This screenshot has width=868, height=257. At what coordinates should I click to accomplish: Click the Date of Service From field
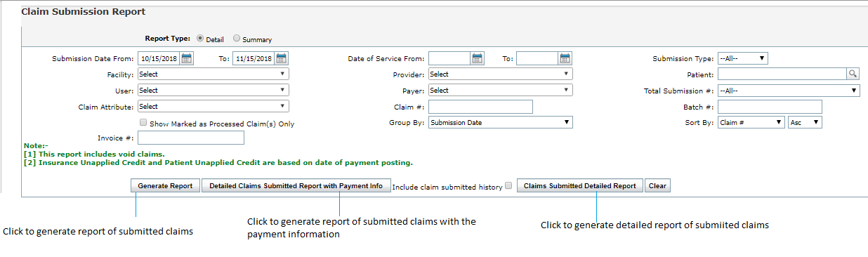(x=449, y=58)
